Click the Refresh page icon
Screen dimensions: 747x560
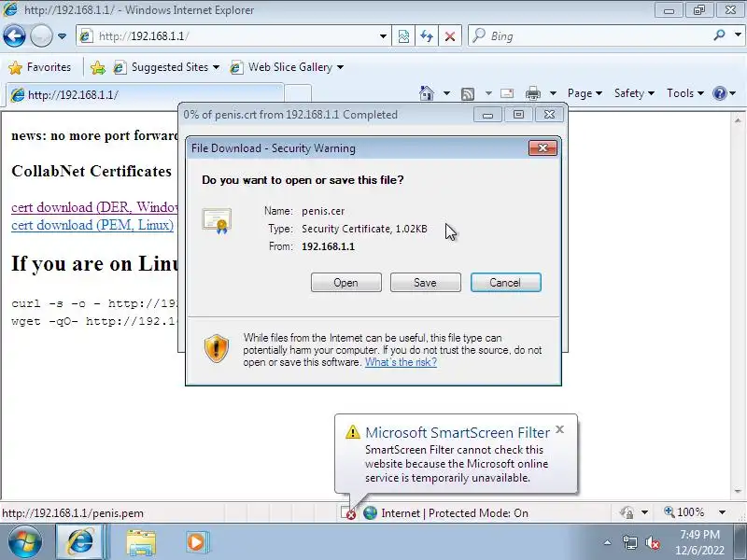tap(427, 36)
